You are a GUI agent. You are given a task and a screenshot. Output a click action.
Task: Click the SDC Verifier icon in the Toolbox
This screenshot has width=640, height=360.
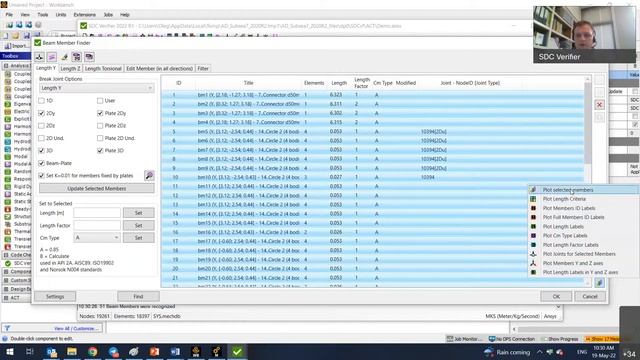[7, 263]
